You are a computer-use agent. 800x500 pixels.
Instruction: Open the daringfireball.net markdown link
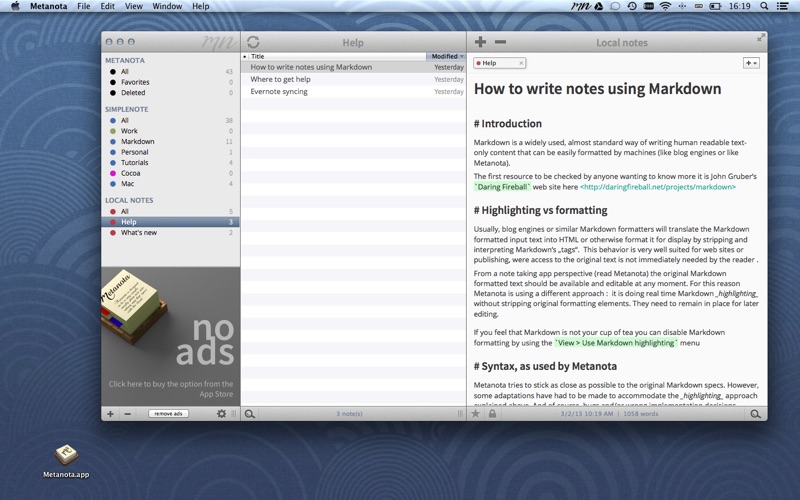[x=658, y=187]
